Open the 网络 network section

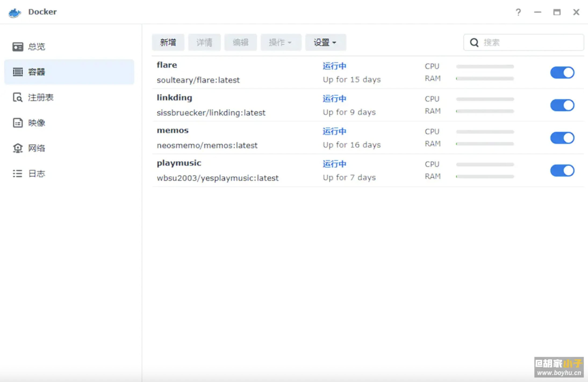69,148
